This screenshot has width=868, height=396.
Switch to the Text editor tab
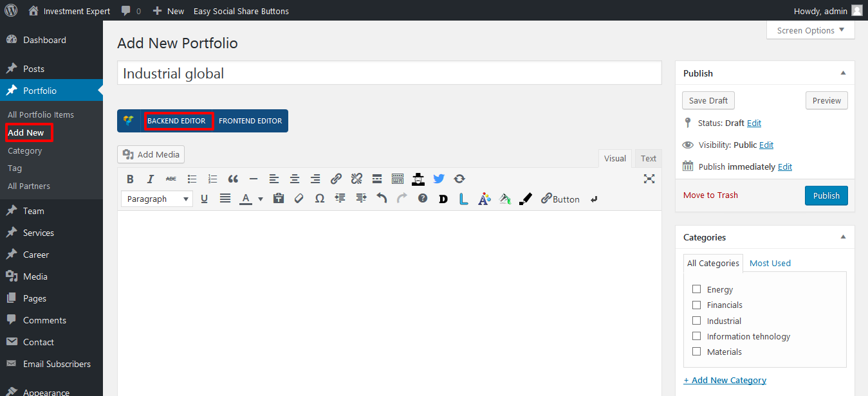648,159
